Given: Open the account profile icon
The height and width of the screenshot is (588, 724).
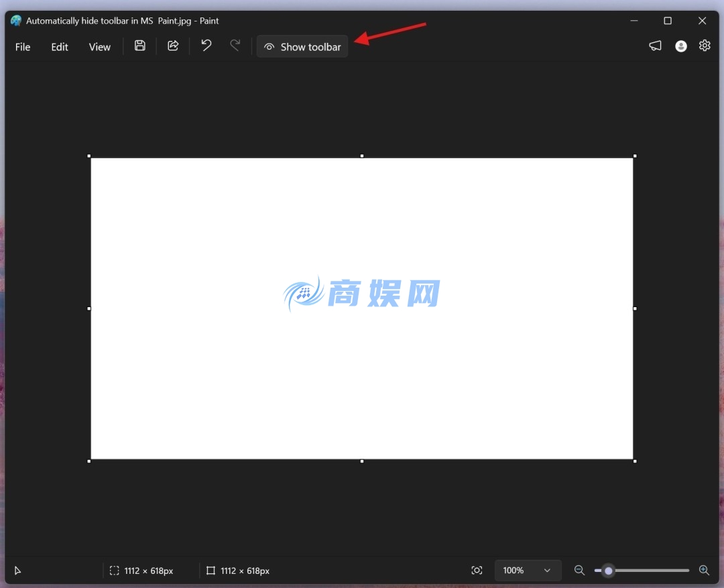Looking at the screenshot, I should [x=681, y=46].
